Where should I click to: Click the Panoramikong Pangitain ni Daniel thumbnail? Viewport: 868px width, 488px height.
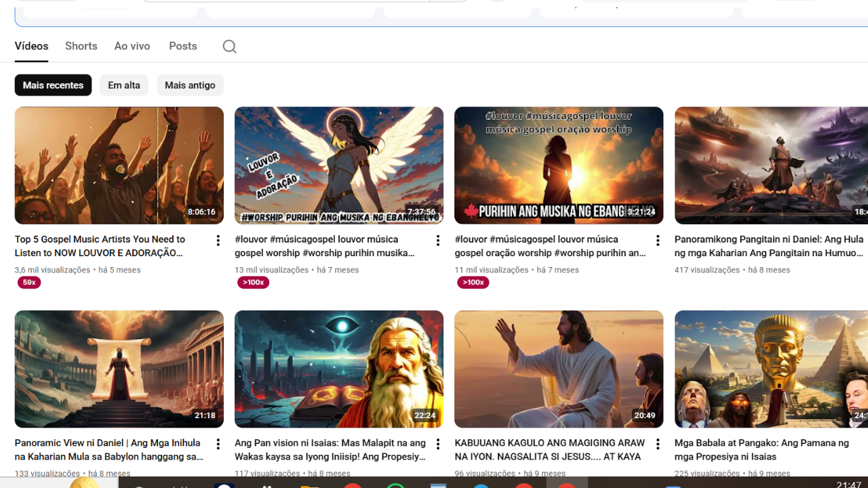coord(771,165)
